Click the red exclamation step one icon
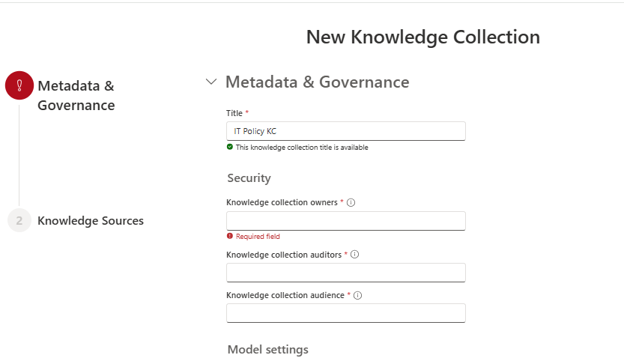Image resolution: width=624 pixels, height=364 pixels. click(x=19, y=85)
